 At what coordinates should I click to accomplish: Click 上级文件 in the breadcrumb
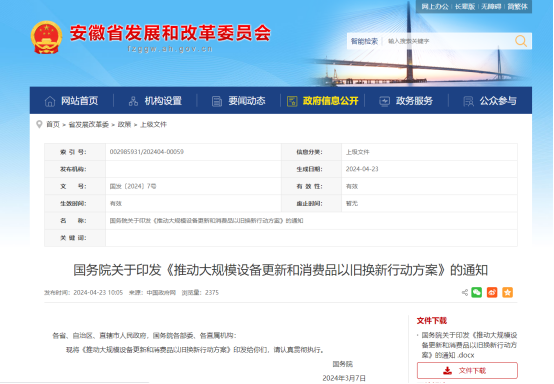click(x=153, y=124)
